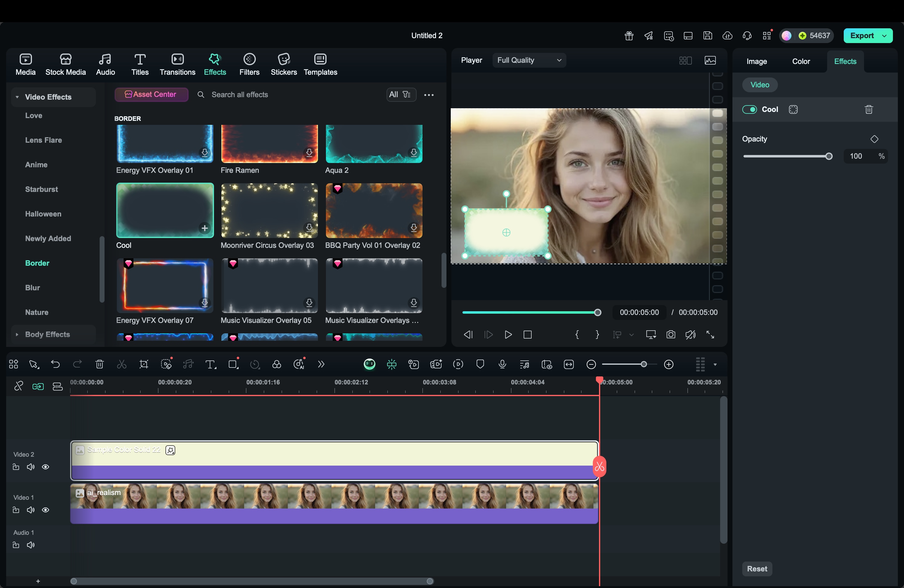Delete the Cool effect with trash icon

tap(869, 110)
